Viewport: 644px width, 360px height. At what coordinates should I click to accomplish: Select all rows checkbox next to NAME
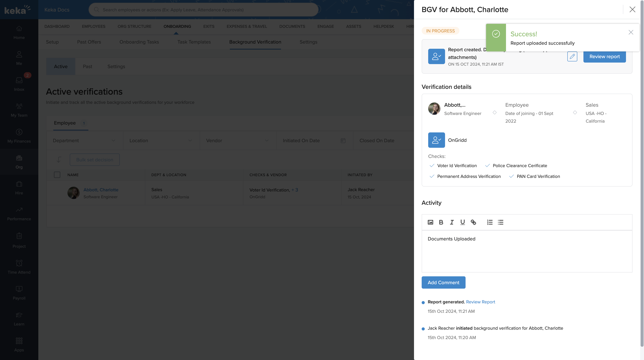point(57,175)
